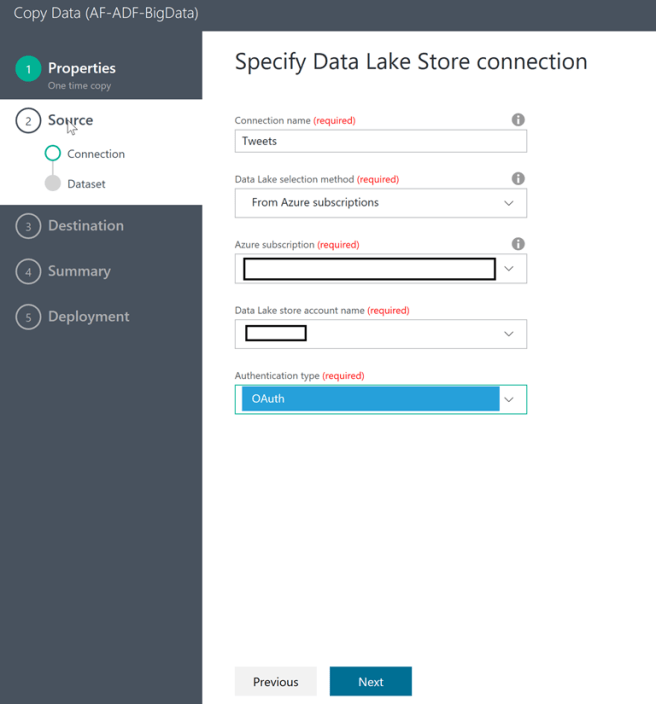This screenshot has height=704, width=656.
Task: Click the Previous button
Action: click(275, 682)
